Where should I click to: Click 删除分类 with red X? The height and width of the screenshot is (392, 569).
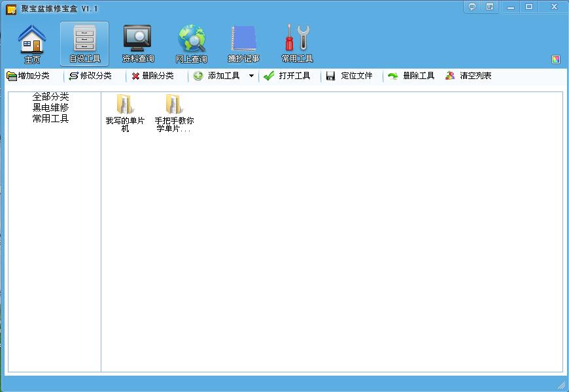pos(153,76)
